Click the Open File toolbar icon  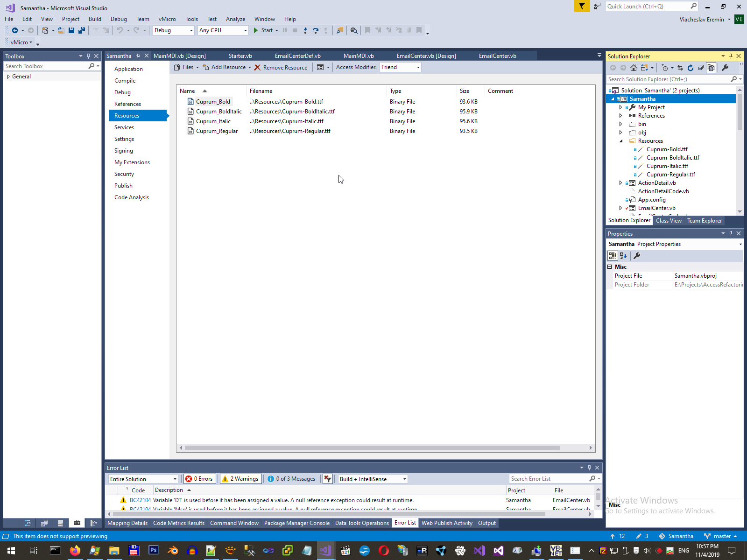(x=61, y=30)
